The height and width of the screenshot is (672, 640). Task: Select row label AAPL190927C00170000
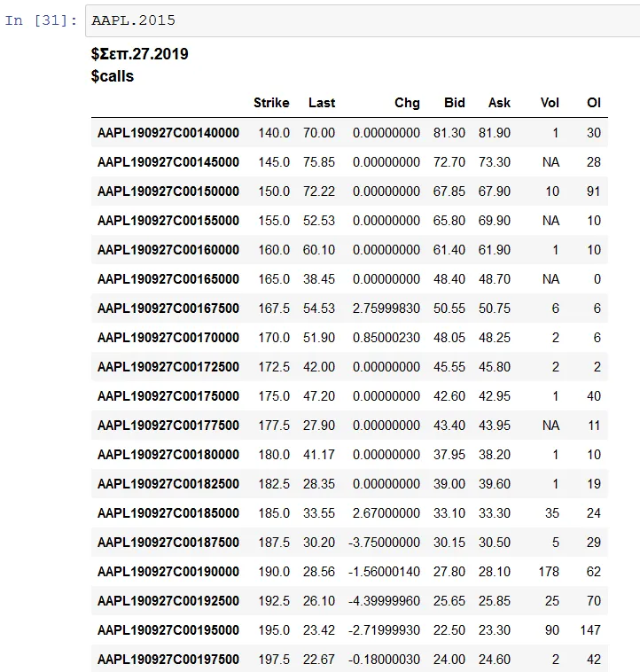pos(168,338)
